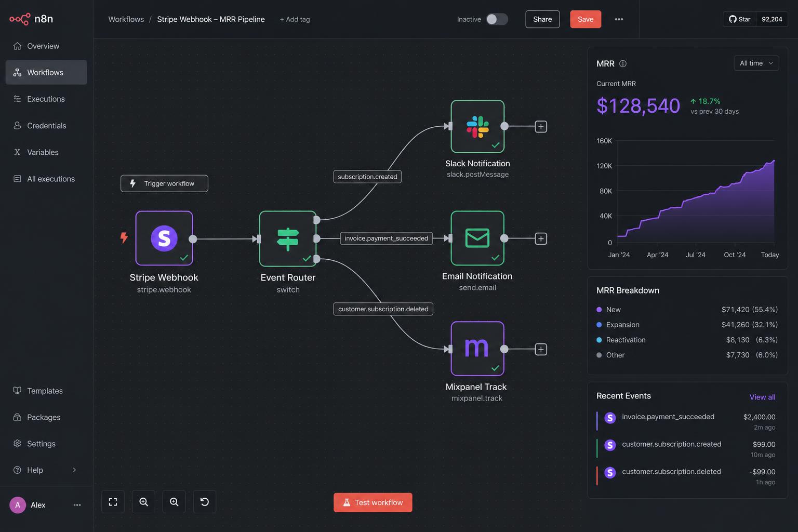Click the -$99.00 event amount
The height and width of the screenshot is (532, 798).
coord(762,472)
